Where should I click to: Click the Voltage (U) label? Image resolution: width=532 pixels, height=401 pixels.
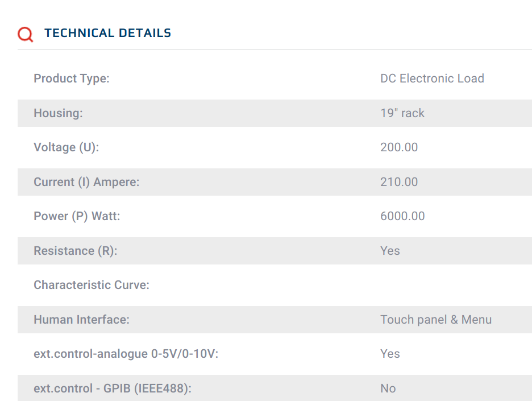(66, 147)
